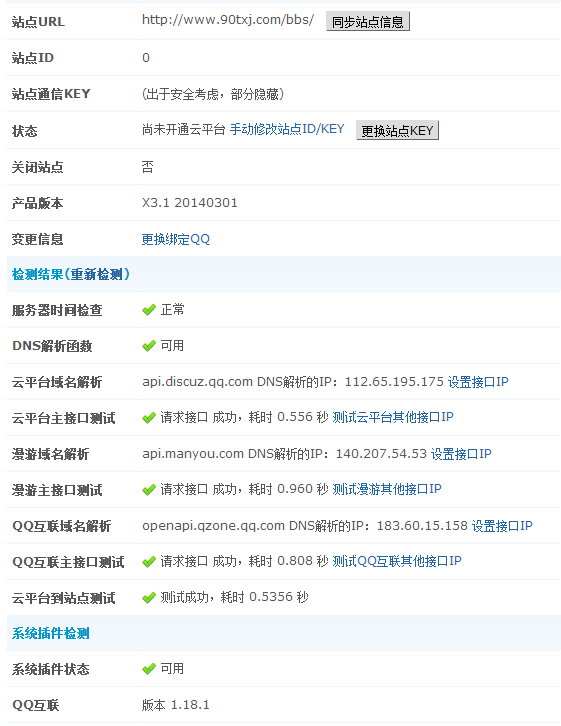Viewport: 561px width, 726px height.
Task: Click 设置接口IP for openapi.qzone.qq.com
Action: tap(502, 526)
